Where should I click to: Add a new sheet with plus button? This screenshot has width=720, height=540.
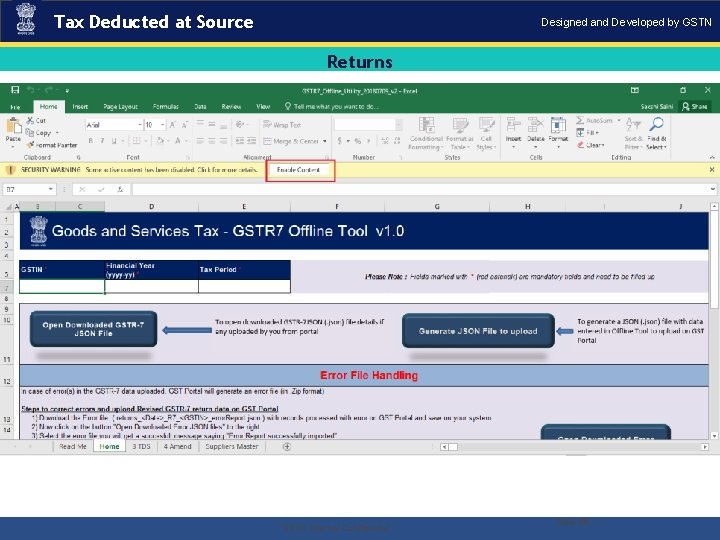point(287,446)
